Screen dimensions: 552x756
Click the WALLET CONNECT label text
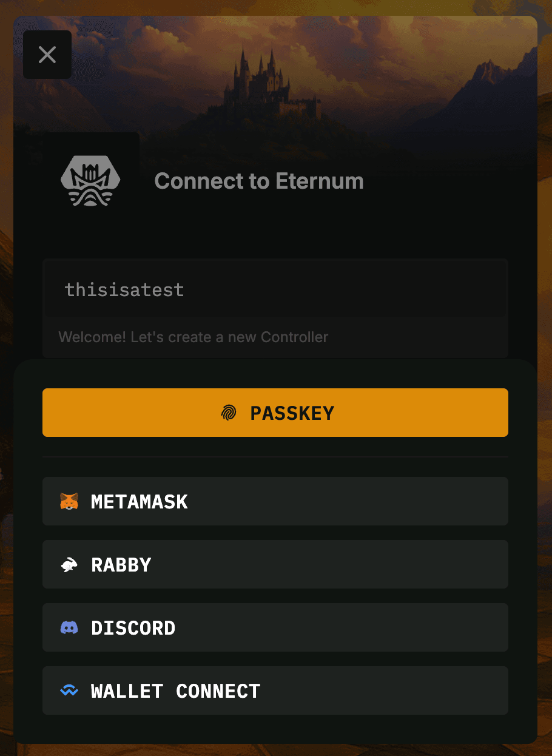coord(176,691)
